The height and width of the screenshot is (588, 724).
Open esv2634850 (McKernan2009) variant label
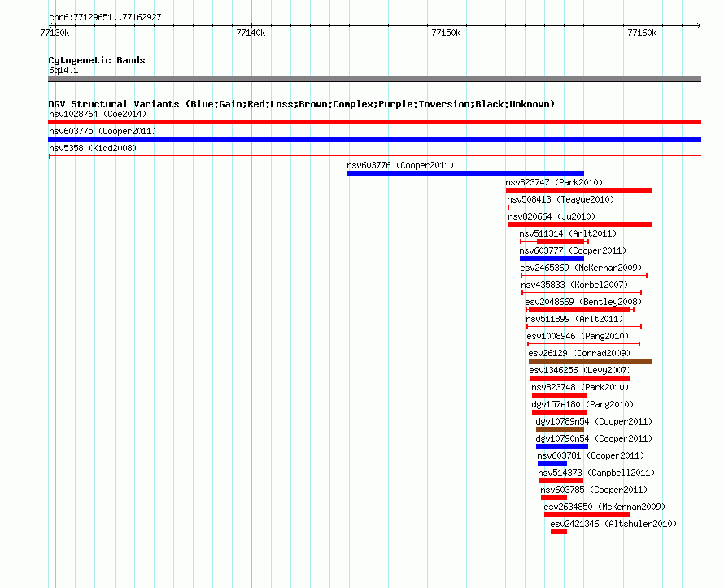coord(604,507)
